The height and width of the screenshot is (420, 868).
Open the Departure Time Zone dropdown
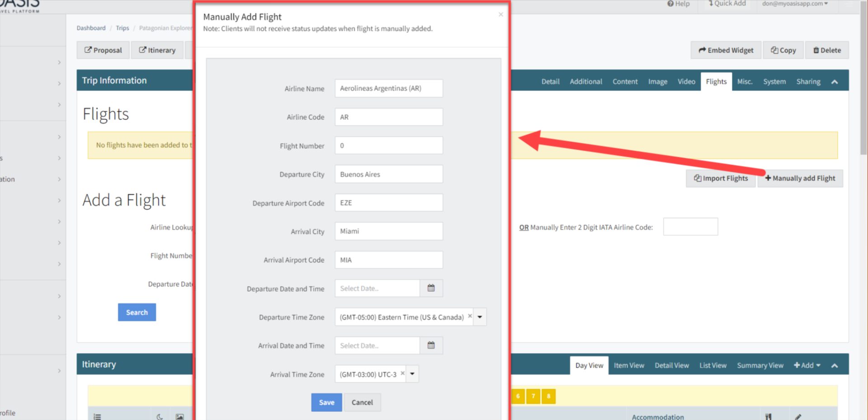[x=480, y=317]
